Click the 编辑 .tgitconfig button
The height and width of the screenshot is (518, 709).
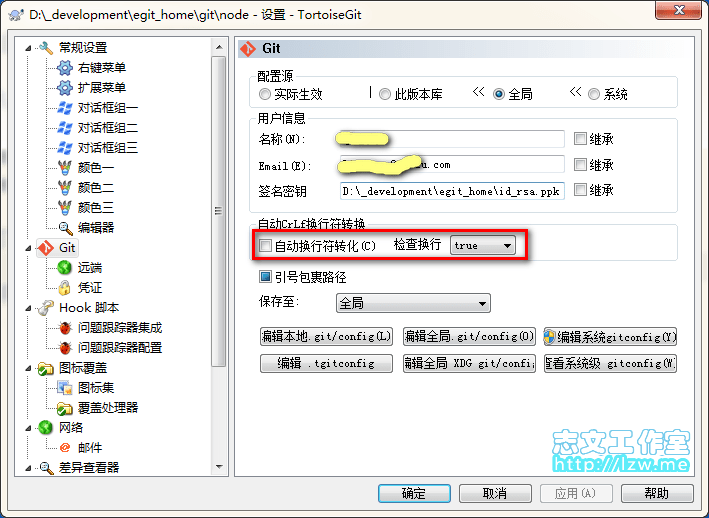(326, 363)
